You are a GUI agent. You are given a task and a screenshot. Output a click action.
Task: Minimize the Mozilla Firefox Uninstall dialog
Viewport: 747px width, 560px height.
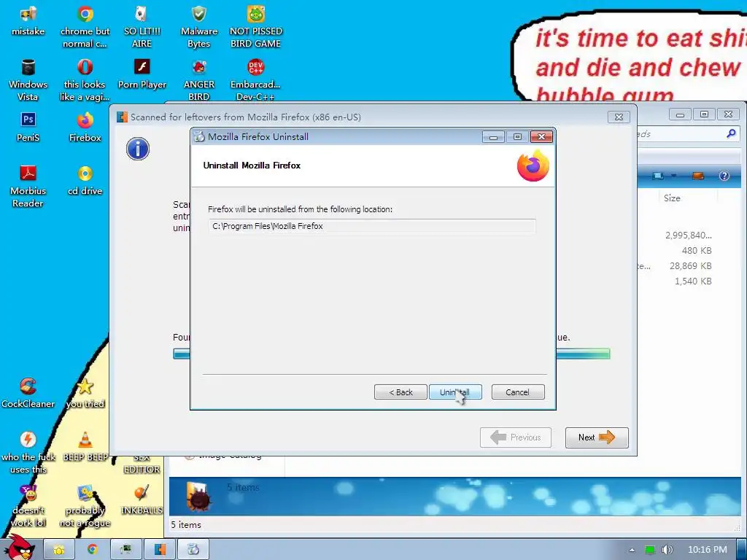[493, 137]
